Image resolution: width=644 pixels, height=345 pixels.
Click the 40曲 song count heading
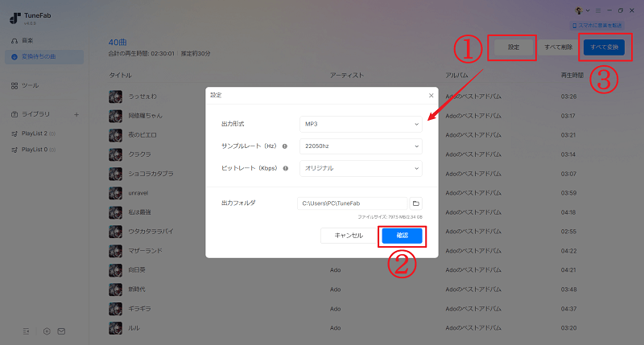pyautogui.click(x=118, y=43)
